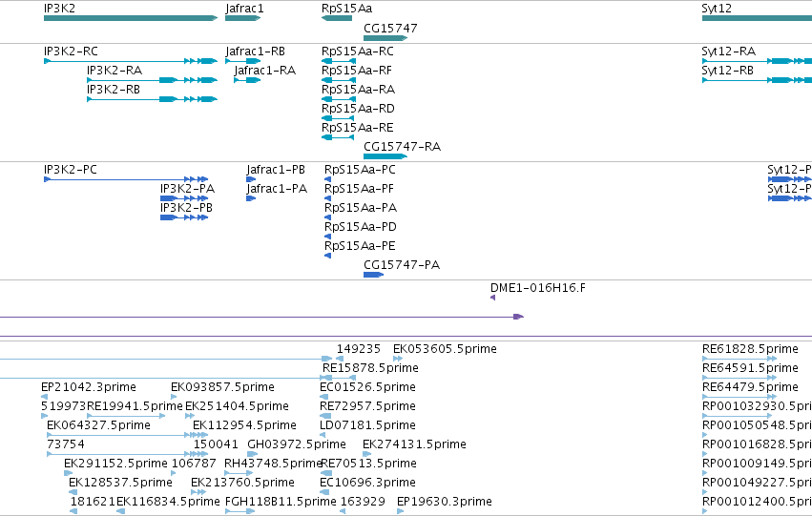Select the Syt12 gene feature
The image size is (812, 516).
pyautogui.click(x=757, y=18)
